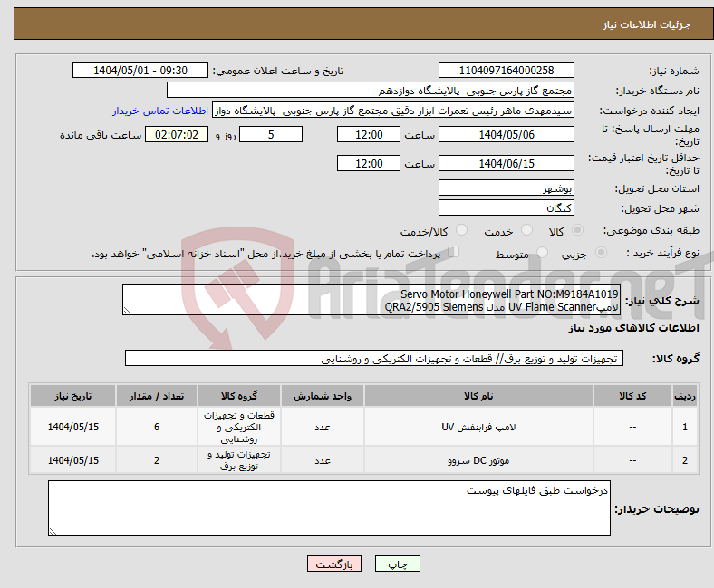Click the delivery province field بوشهر
Viewport: 714px width, 588px height.
coord(506,188)
